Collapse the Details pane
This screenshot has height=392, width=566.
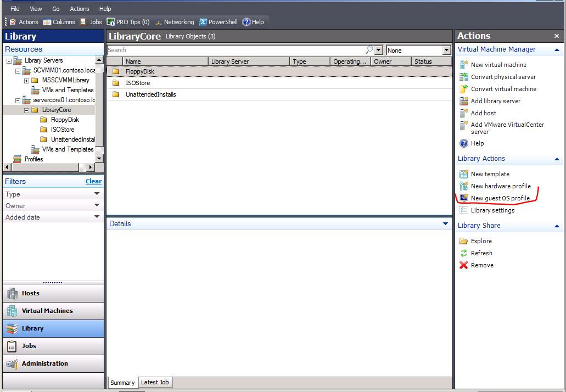click(x=445, y=224)
